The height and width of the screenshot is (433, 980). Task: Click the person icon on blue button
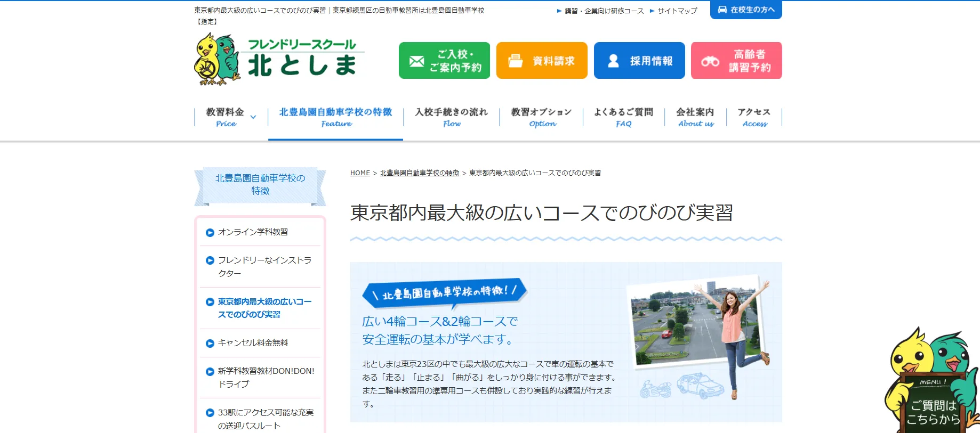pos(613,61)
